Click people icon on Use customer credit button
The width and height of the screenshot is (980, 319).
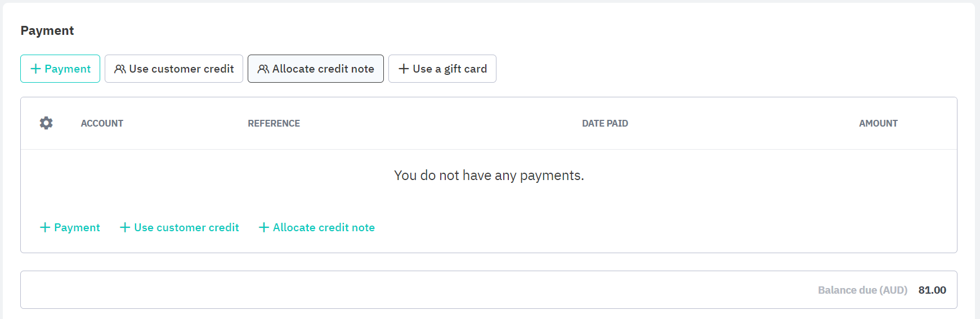[120, 69]
